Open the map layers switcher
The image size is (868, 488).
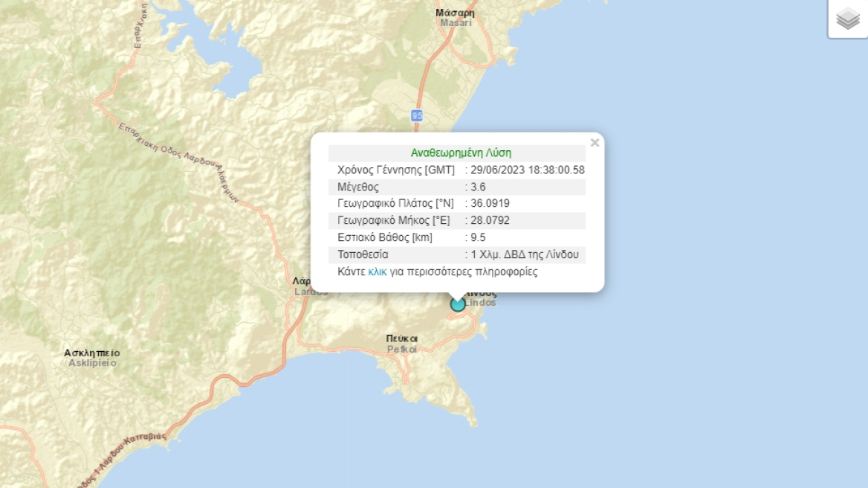tap(848, 19)
